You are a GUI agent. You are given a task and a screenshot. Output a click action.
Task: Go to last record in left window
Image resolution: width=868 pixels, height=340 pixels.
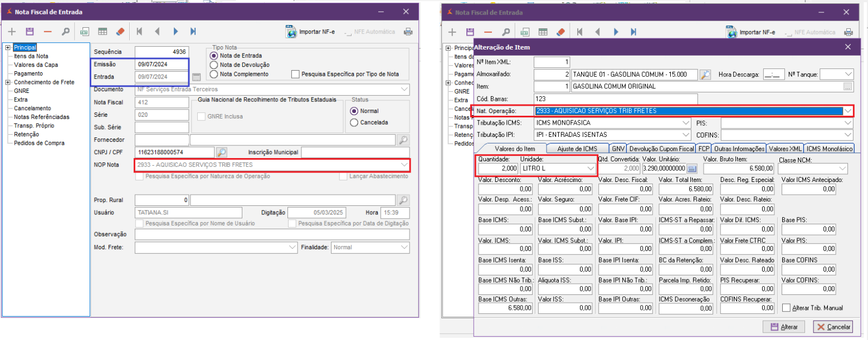click(x=193, y=32)
